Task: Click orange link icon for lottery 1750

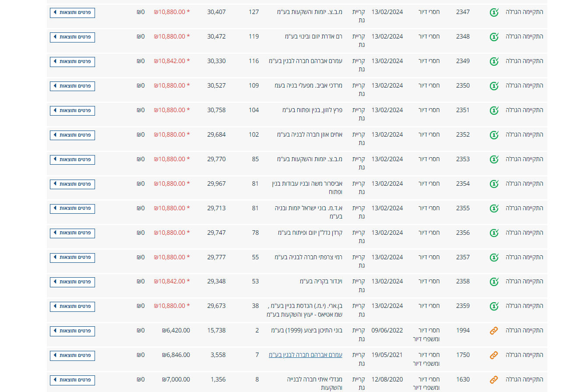Action: (x=494, y=355)
